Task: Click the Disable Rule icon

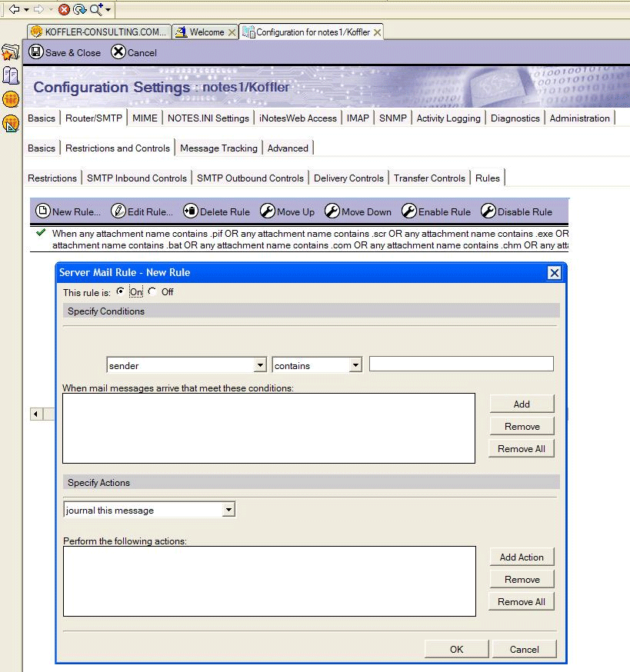Action: click(x=488, y=211)
